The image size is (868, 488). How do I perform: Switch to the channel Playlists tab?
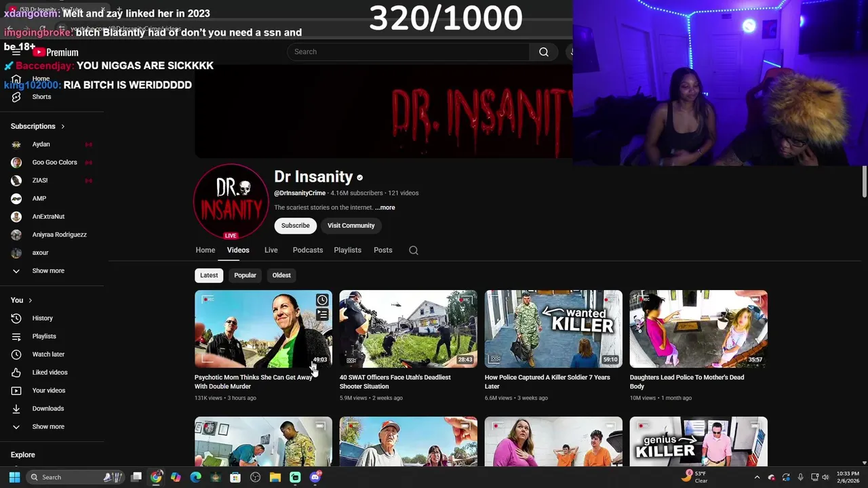[x=347, y=250]
